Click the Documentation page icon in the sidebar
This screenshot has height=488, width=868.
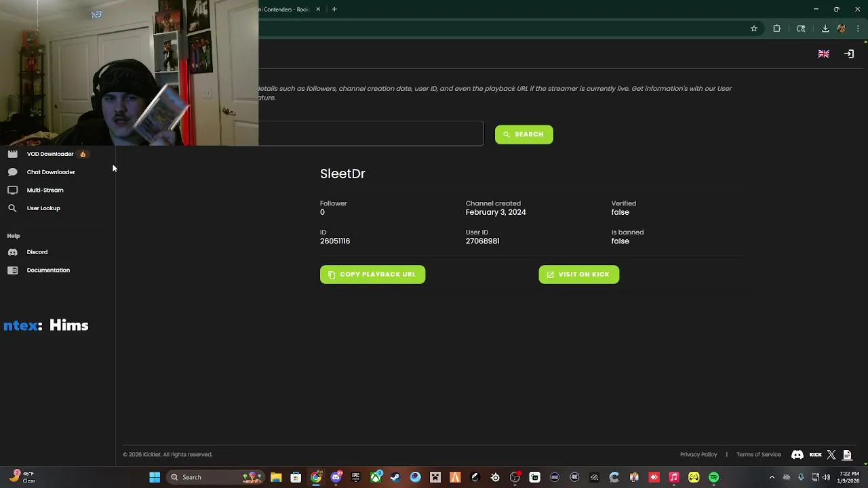click(x=12, y=270)
